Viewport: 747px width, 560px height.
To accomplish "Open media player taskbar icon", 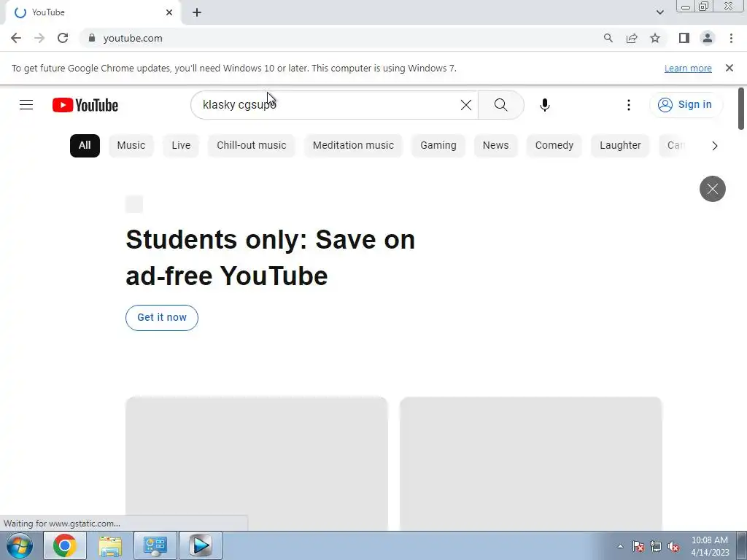I will [x=201, y=545].
